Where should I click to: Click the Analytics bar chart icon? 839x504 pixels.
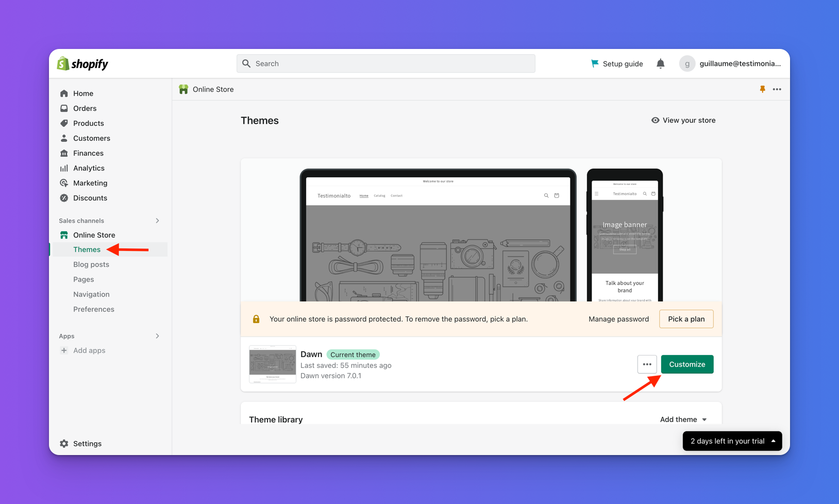64,168
